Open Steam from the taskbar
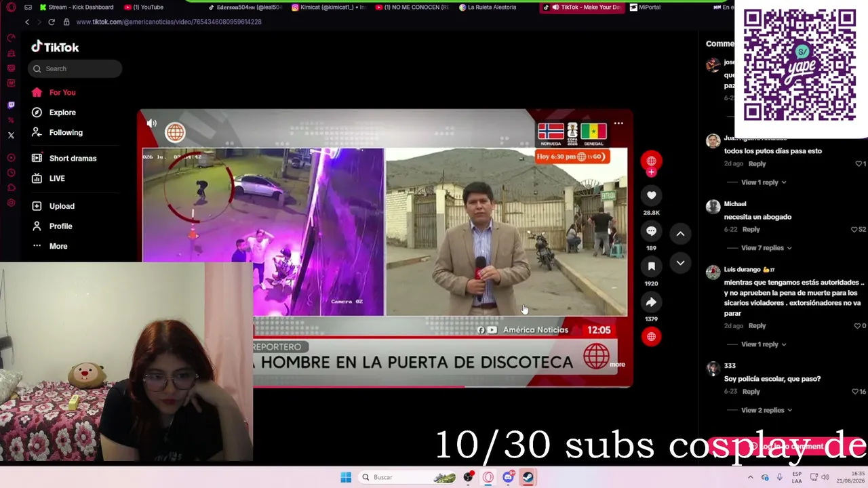The width and height of the screenshot is (868, 488). point(528,477)
